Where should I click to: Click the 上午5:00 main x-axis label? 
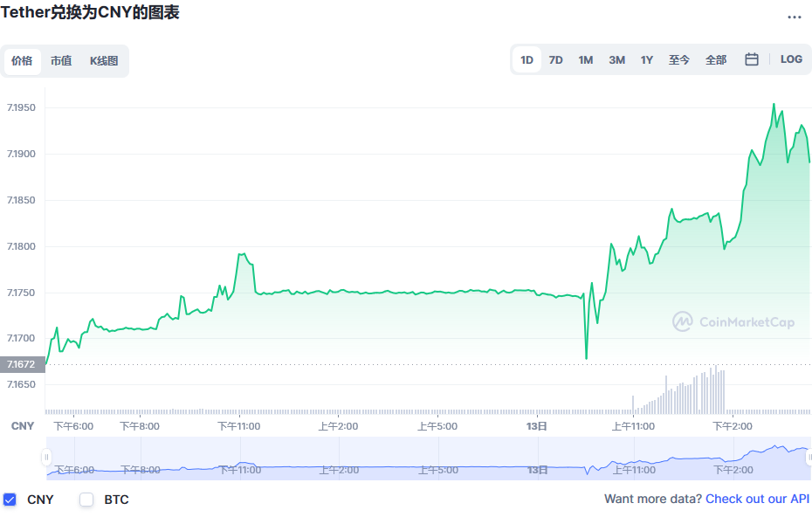437,426
